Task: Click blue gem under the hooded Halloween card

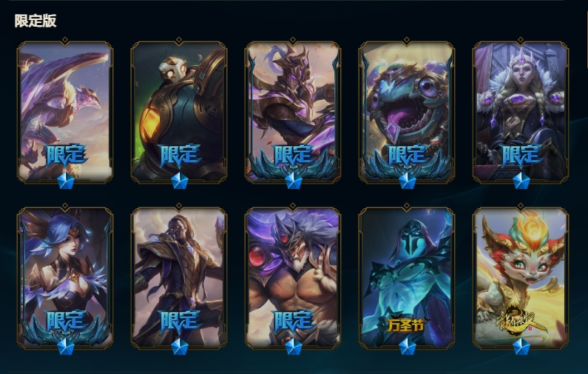Action: pyautogui.click(x=408, y=347)
